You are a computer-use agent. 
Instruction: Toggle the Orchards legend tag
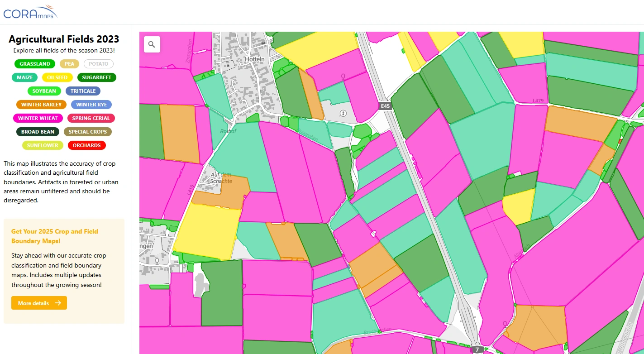(x=86, y=145)
